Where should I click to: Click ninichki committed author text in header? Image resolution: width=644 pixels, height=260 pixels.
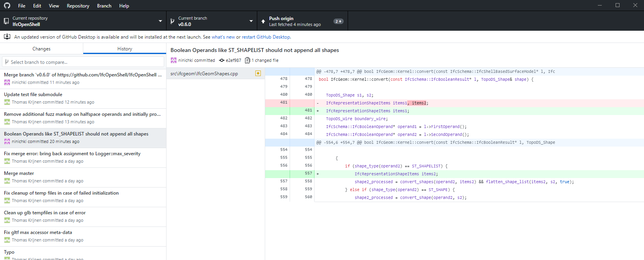(197, 60)
